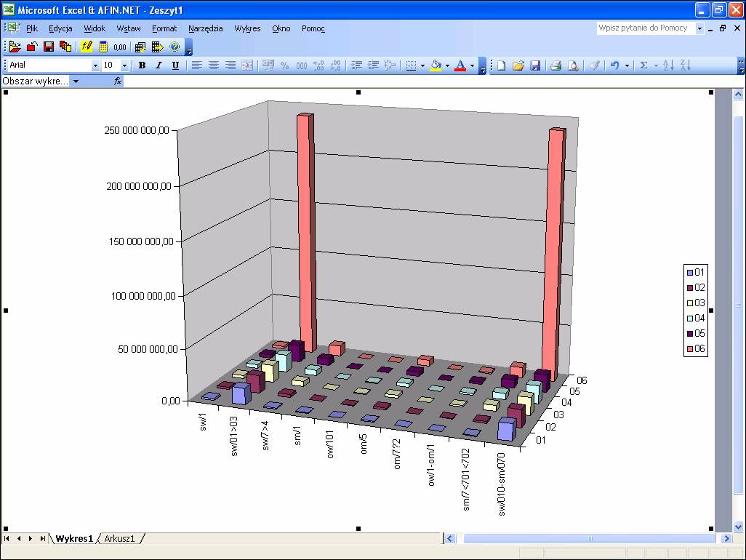
Task: Toggle Bold formatting
Action: coord(142,65)
